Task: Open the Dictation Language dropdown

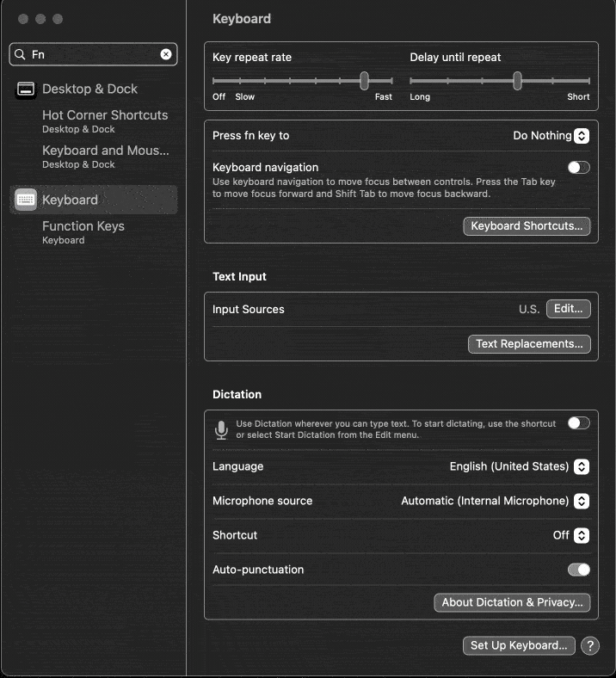Action: (x=582, y=466)
